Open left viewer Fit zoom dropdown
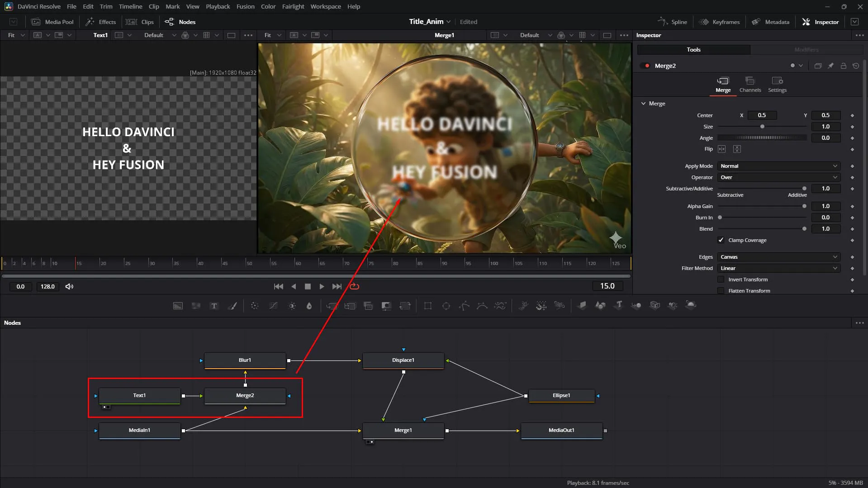The image size is (868, 488). coord(16,35)
